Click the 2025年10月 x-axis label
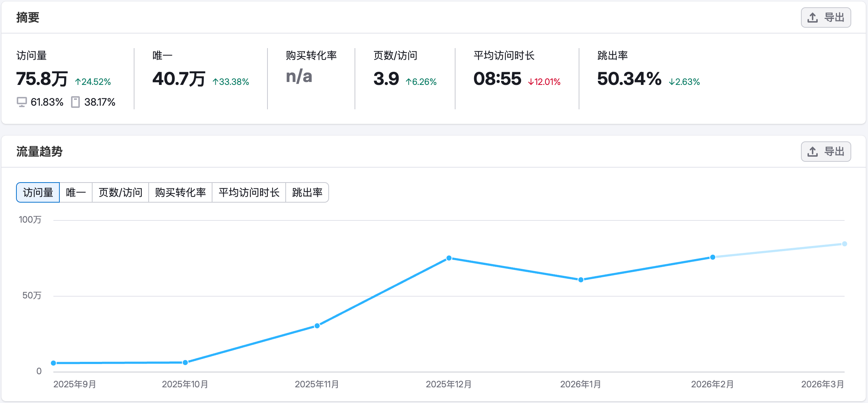This screenshot has height=403, width=868. coord(185,384)
